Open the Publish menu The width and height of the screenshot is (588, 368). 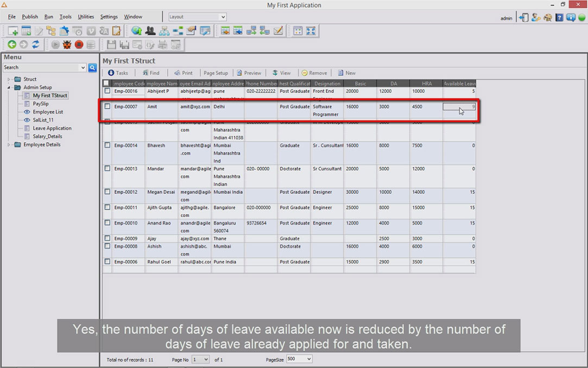(x=30, y=17)
